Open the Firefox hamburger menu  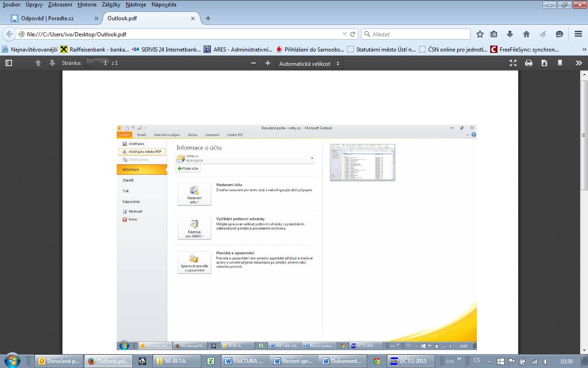click(x=578, y=34)
